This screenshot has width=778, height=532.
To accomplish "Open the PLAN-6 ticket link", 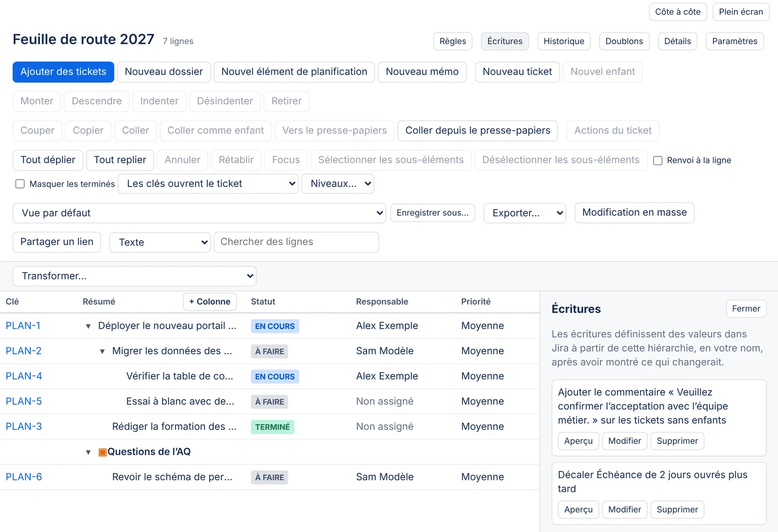I will (x=24, y=478).
